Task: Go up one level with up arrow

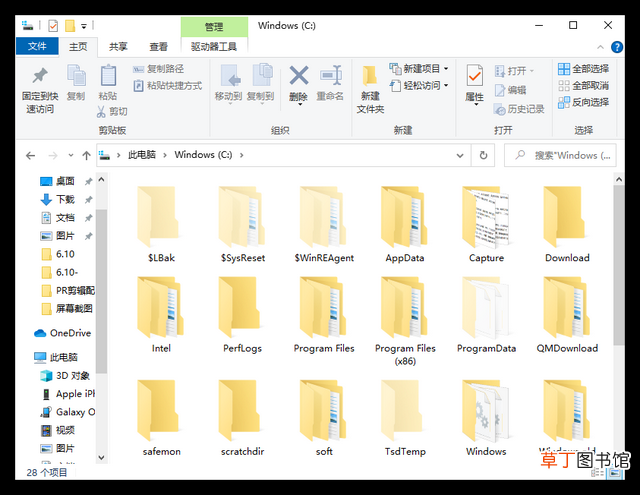Action: (x=86, y=155)
